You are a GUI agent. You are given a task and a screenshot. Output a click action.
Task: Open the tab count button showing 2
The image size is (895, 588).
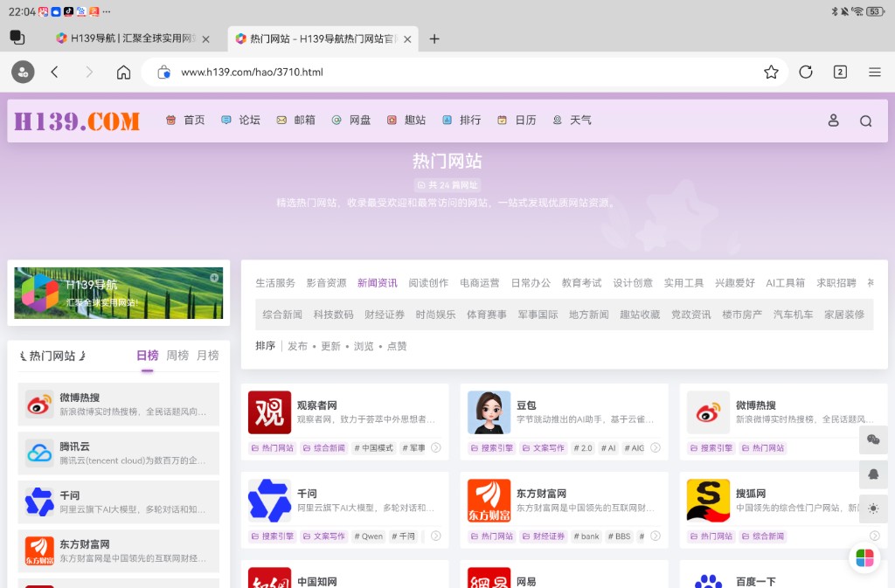coord(840,72)
